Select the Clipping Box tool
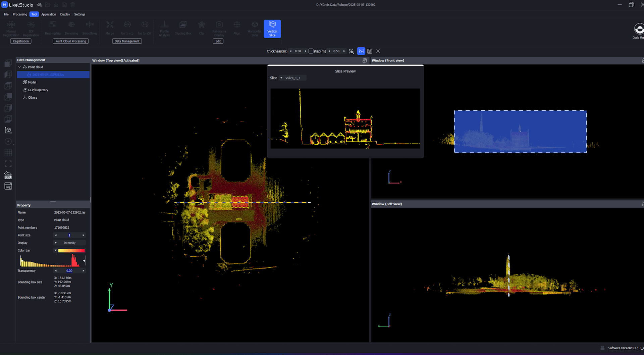Screen dimensions: 644x355 pos(183,29)
